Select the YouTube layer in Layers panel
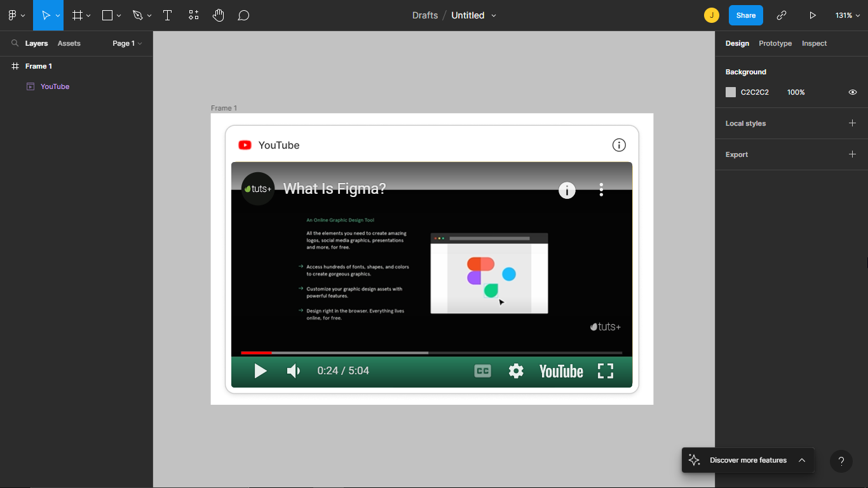 pos(55,86)
